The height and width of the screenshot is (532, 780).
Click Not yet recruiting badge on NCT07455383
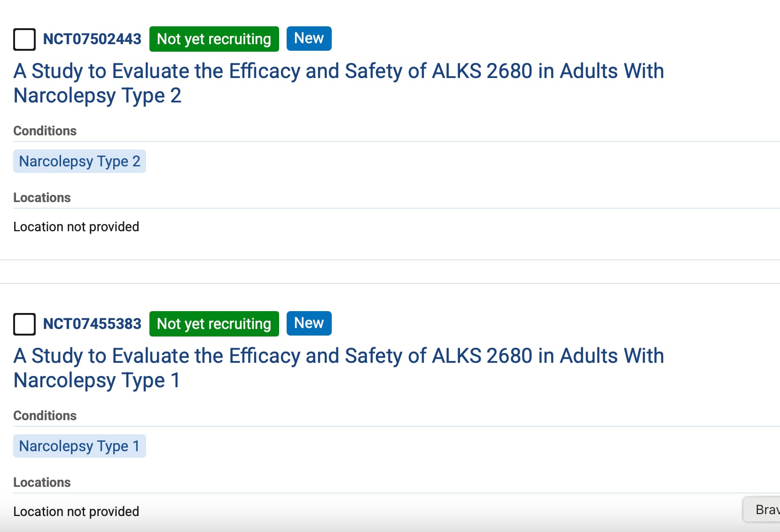pos(214,324)
